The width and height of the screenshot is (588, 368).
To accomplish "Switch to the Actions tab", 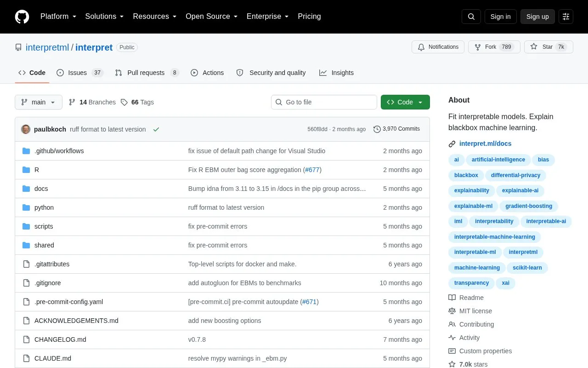I will coord(207,73).
